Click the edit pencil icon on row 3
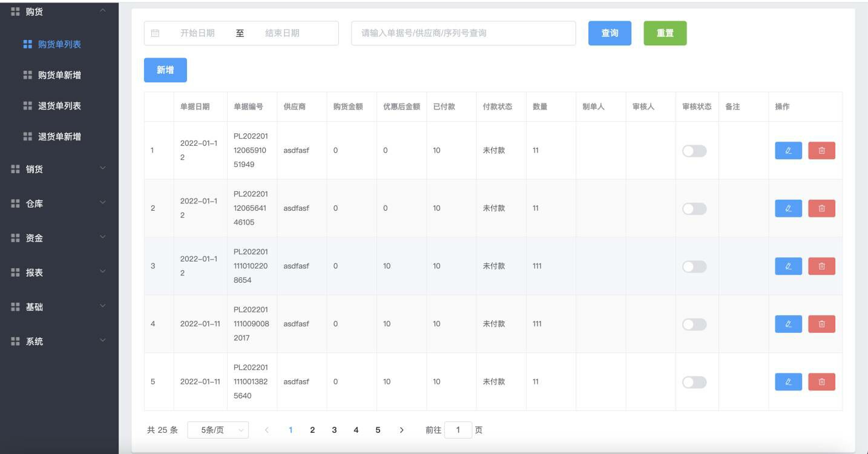The image size is (868, 454). (x=787, y=266)
